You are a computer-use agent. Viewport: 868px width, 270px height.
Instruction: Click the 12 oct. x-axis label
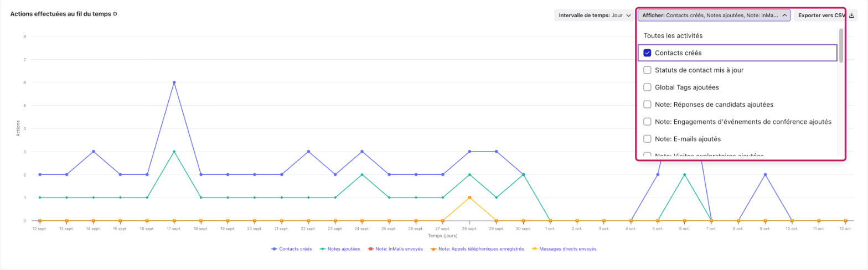click(846, 229)
